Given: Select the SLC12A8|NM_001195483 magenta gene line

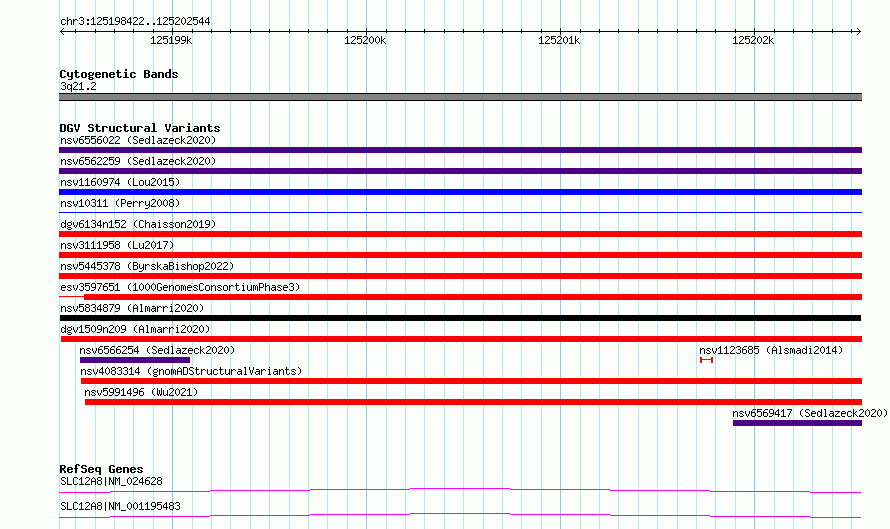Looking at the screenshot, I should click(460, 515).
